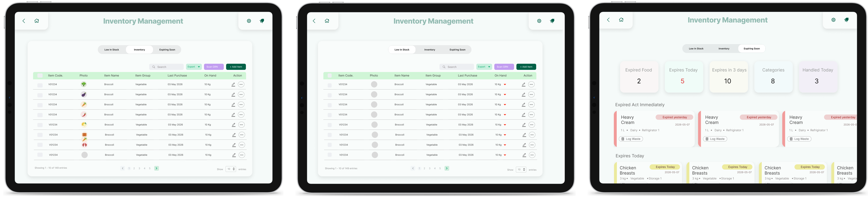Tap the back arrow on the right tablet
This screenshot has height=198, width=868.
[608, 20]
